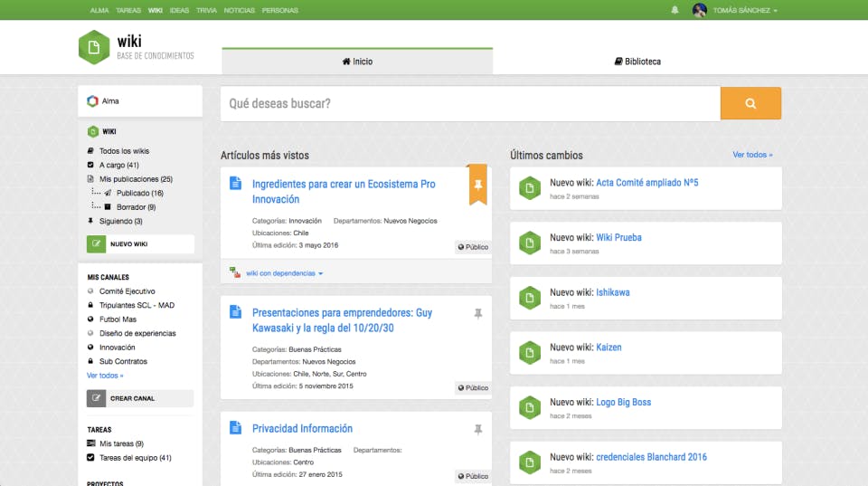Select Borrador (9) sub-item
Image resolution: width=868 pixels, height=486 pixels.
136,207
